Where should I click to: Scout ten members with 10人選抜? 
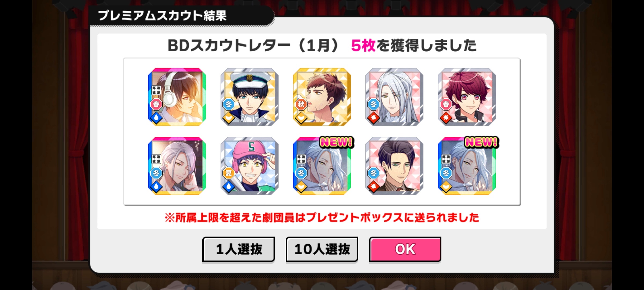click(322, 249)
